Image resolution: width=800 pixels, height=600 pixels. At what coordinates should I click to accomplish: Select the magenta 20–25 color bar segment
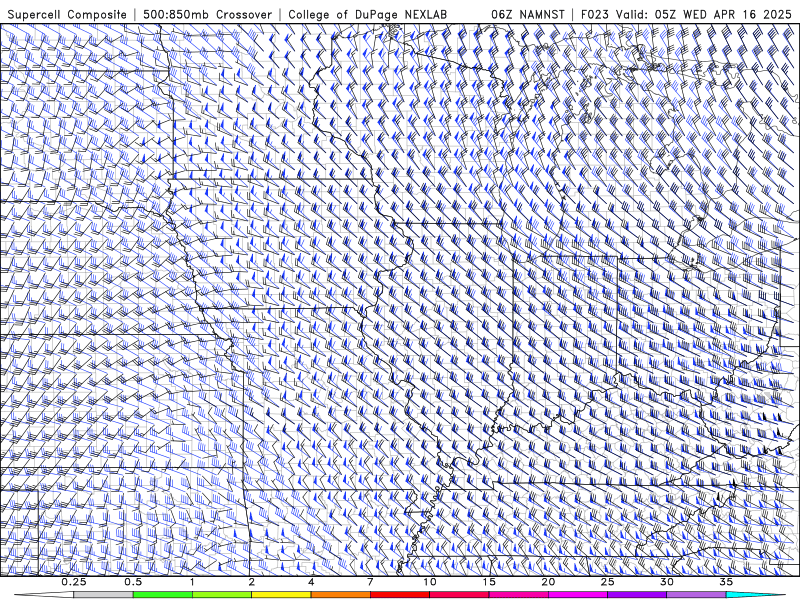pyautogui.click(x=578, y=595)
